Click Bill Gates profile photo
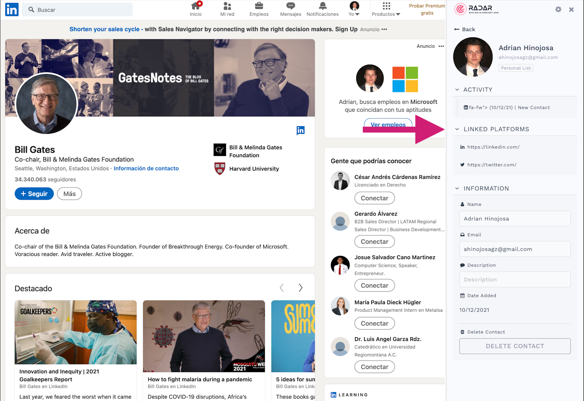 [x=47, y=103]
